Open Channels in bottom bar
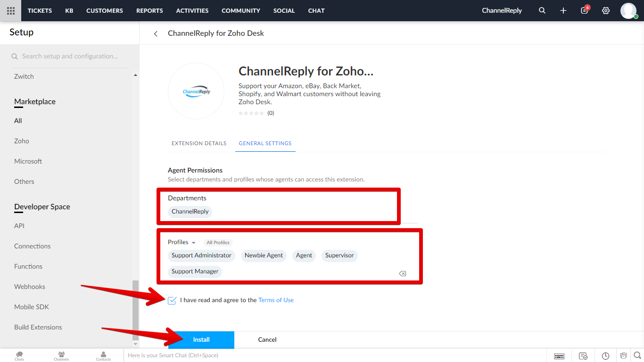 (x=61, y=355)
